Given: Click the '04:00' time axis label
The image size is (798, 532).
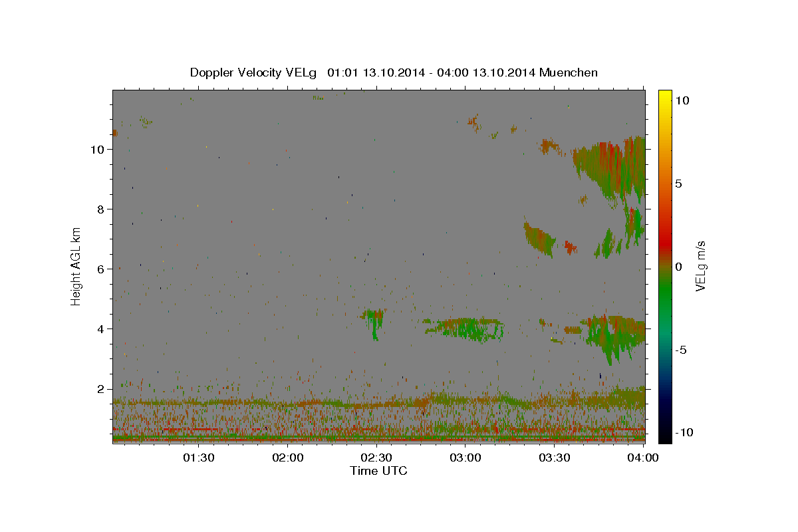Looking at the screenshot, I should [x=644, y=458].
